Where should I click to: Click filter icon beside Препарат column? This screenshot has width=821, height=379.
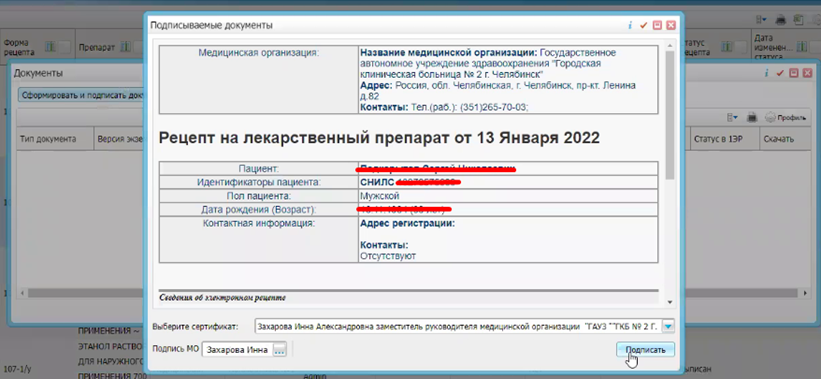coord(126,48)
